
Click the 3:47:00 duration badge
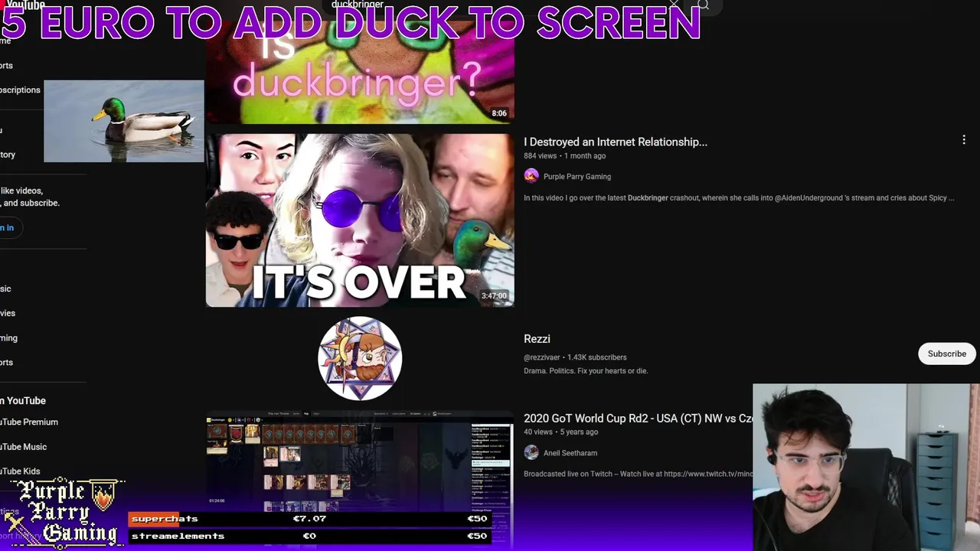[494, 296]
